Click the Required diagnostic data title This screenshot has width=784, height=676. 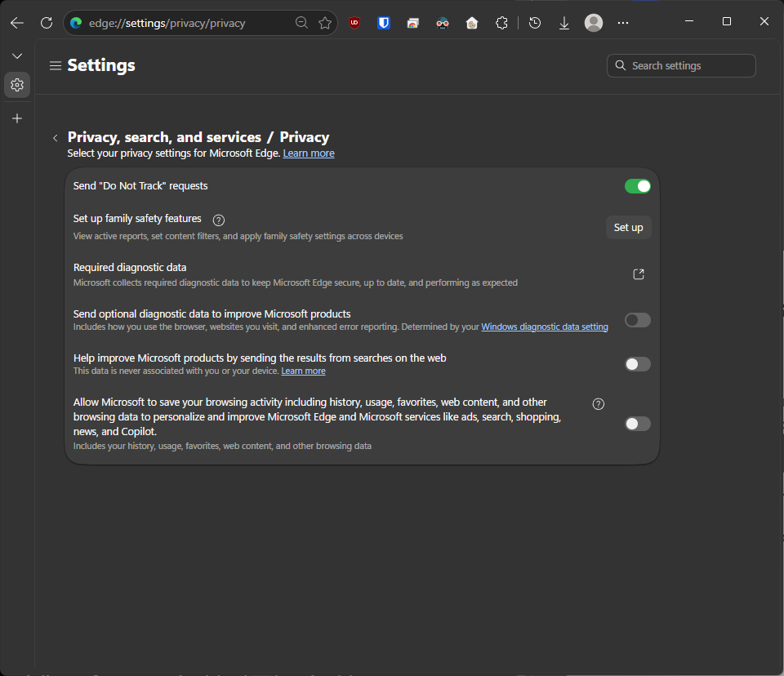[130, 268]
